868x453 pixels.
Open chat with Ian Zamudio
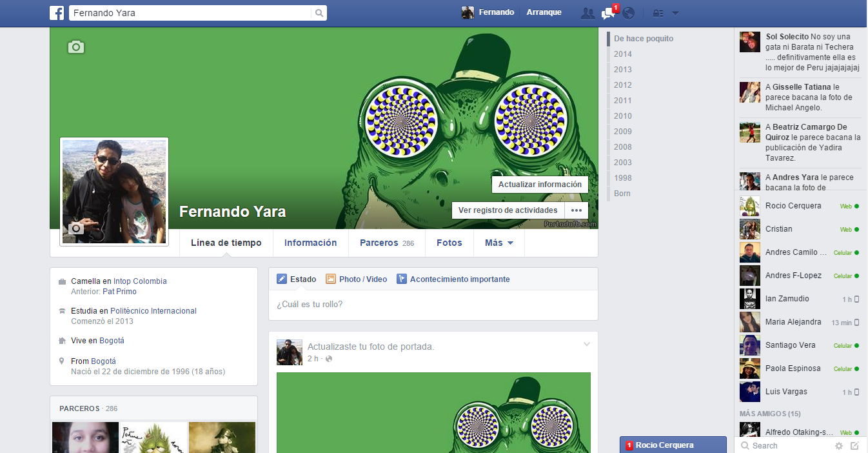799,299
